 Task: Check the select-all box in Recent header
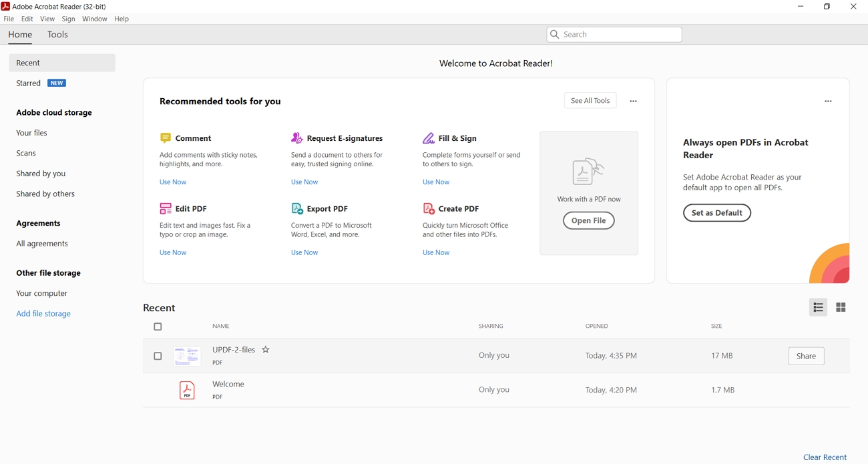tap(158, 326)
